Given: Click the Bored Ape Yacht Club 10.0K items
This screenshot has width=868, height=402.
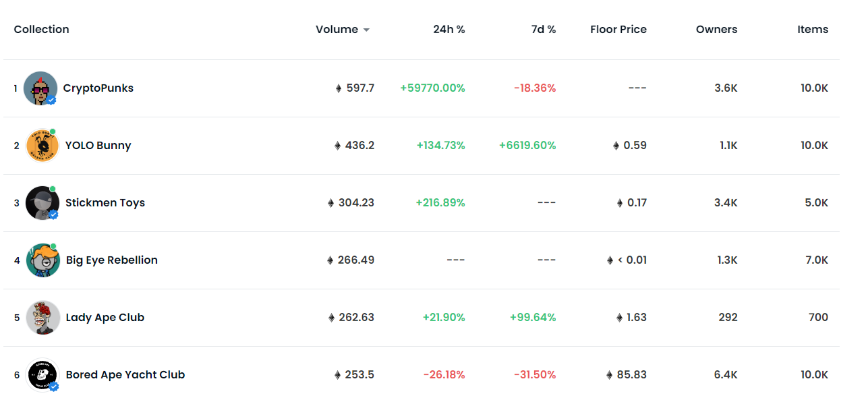Looking at the screenshot, I should tap(814, 375).
